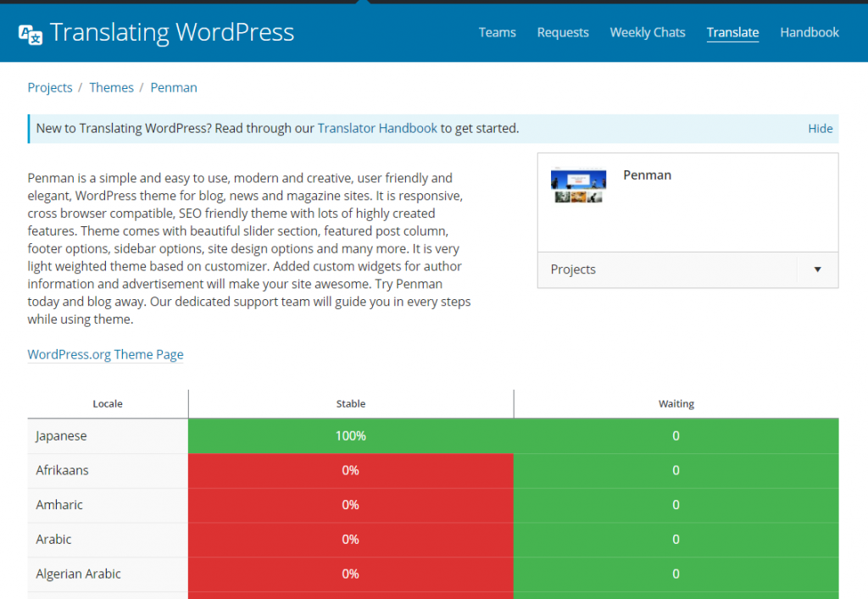Click Afrikaans 0% stable cell
Screen dimensions: 868x599
[x=350, y=471]
